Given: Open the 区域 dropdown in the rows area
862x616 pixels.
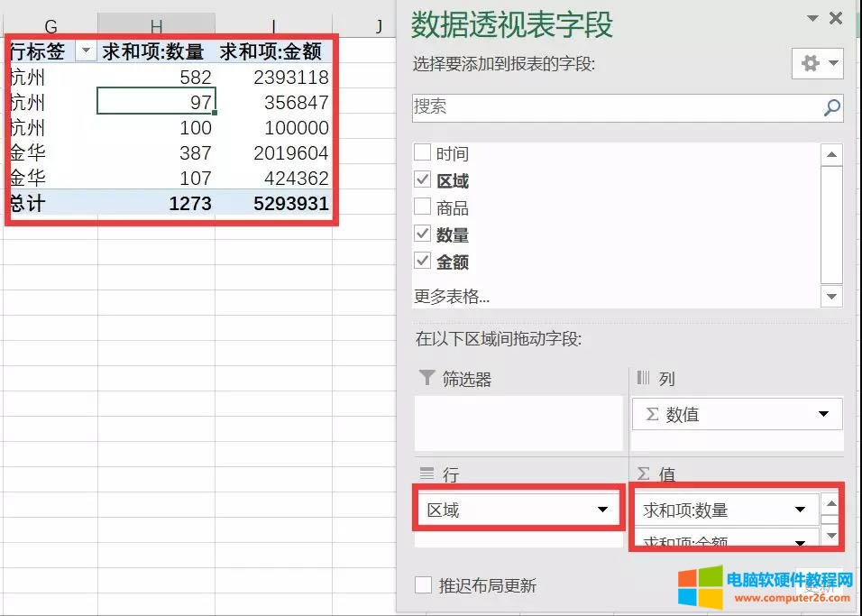Looking at the screenshot, I should point(603,509).
